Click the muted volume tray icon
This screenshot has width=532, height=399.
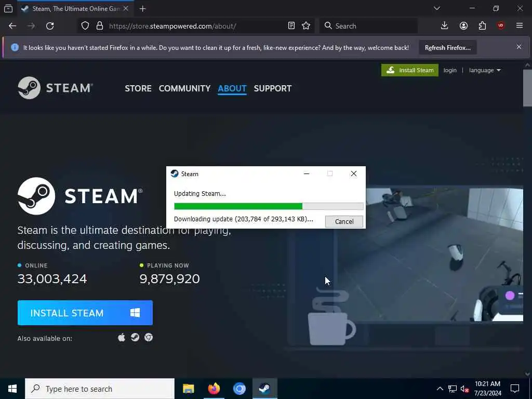pyautogui.click(x=464, y=389)
